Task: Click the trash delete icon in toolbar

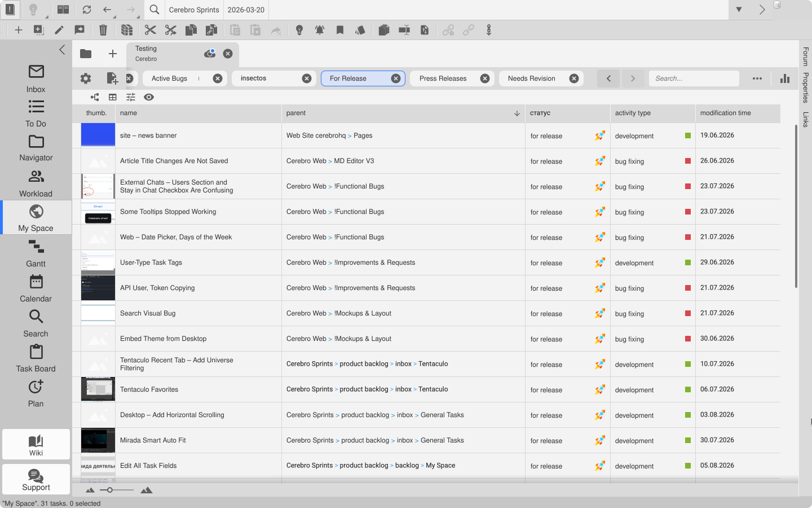Action: tap(103, 30)
